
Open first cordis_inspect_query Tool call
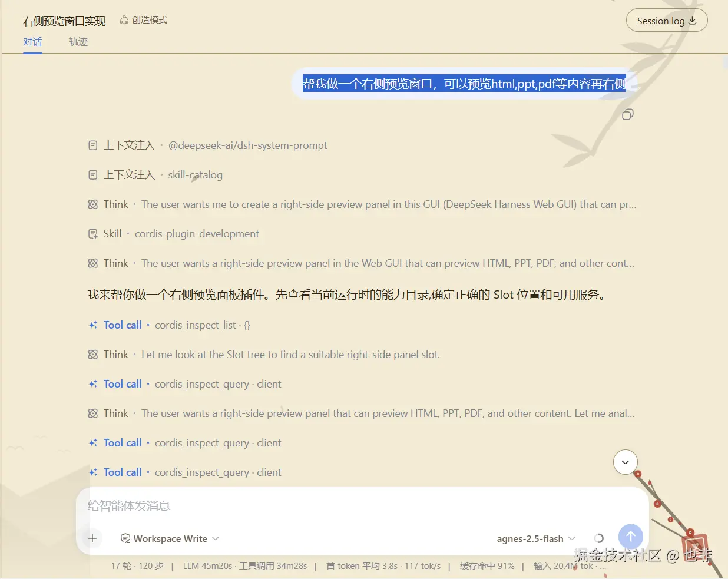tap(184, 384)
